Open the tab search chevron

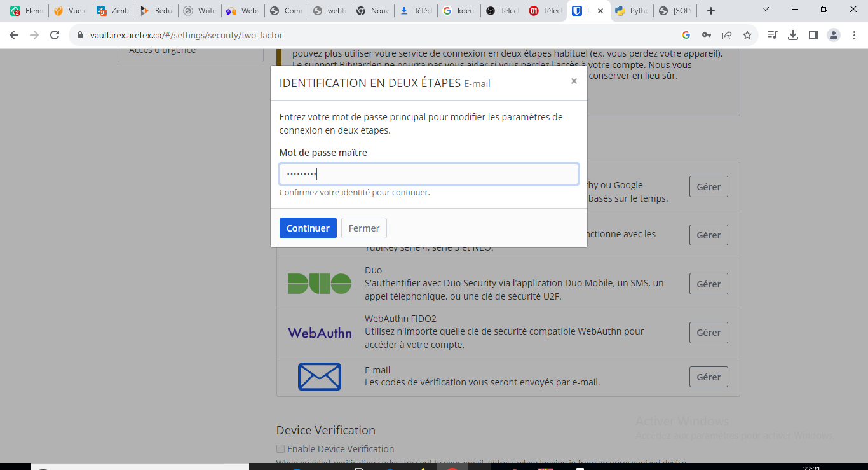pyautogui.click(x=766, y=10)
